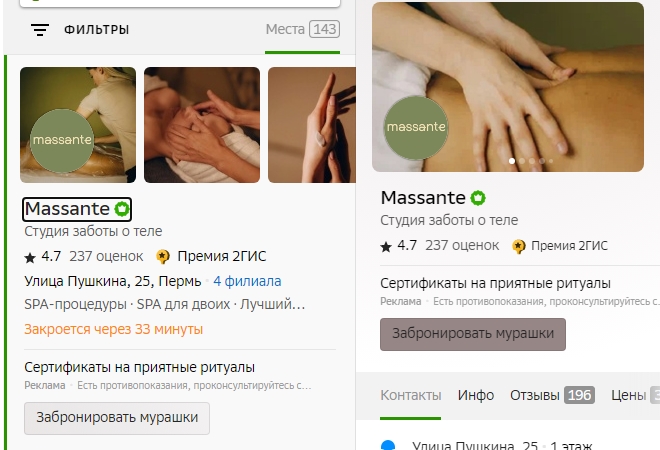The image size is (660, 450).
Task: Open the face massage thumbnail photo
Action: click(x=202, y=125)
